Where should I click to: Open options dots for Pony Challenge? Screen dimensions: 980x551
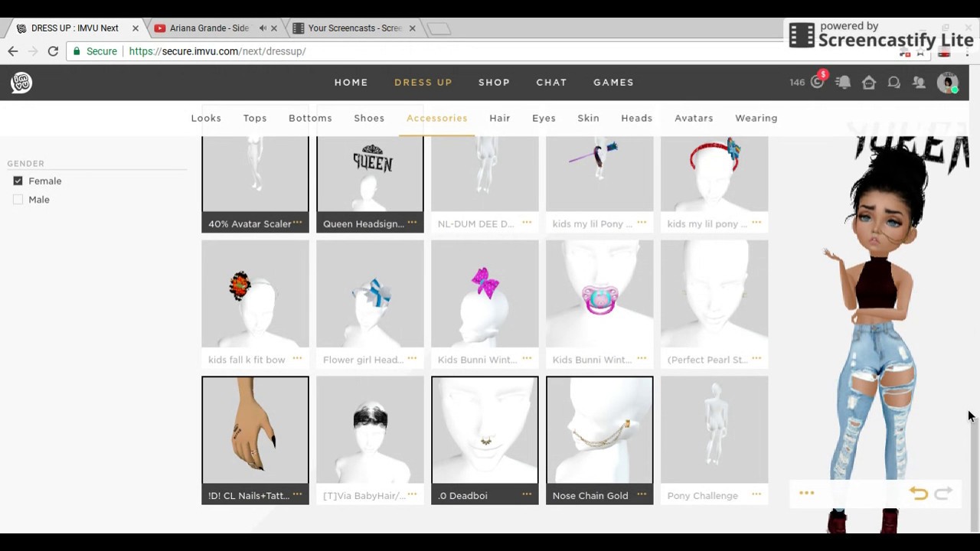click(x=756, y=494)
